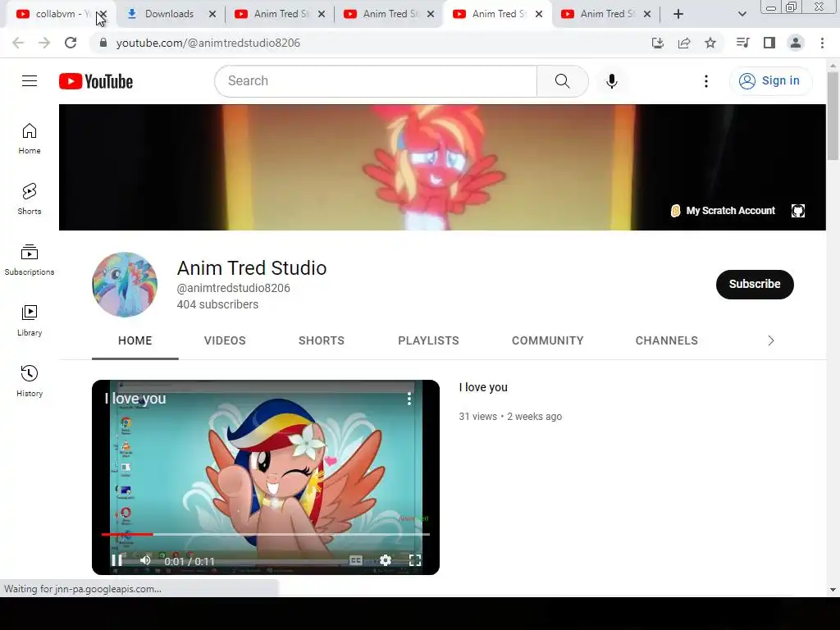Switch to the CHANNELS channel tab
Viewport: 840px width, 630px height.
point(666,340)
